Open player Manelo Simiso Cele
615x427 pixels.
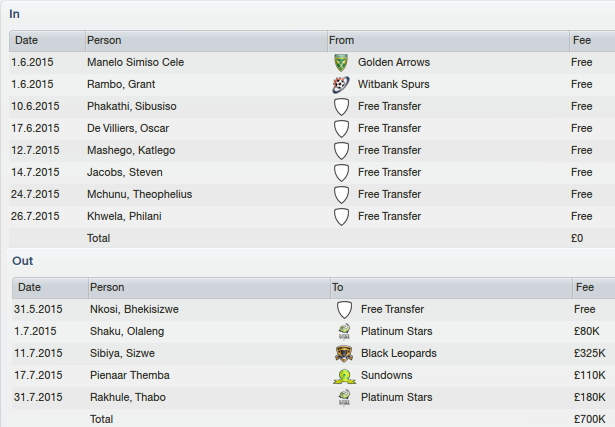pyautogui.click(x=135, y=62)
